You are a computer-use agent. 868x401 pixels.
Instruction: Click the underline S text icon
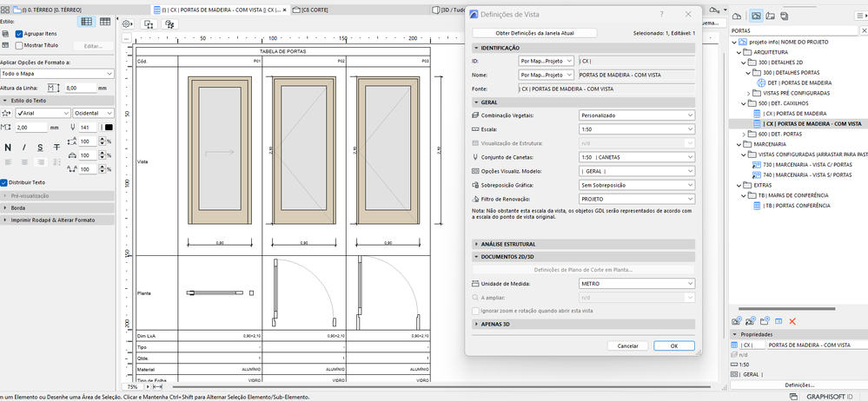(x=40, y=148)
